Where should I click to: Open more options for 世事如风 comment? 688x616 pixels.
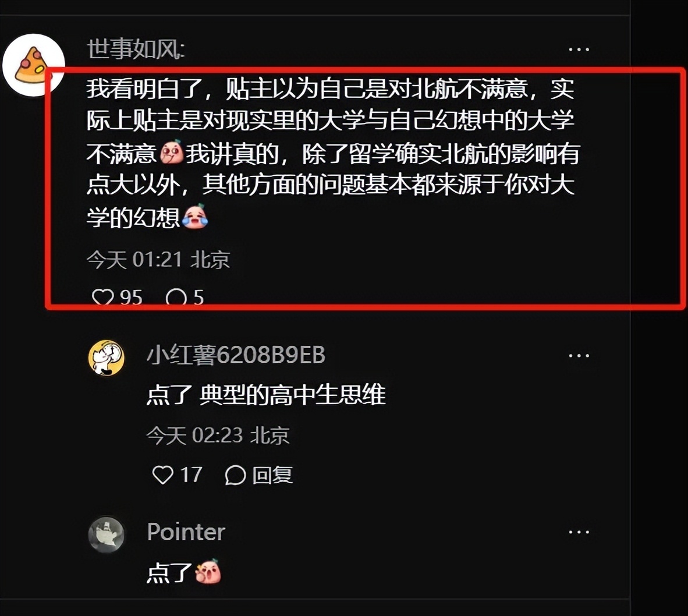tap(579, 49)
